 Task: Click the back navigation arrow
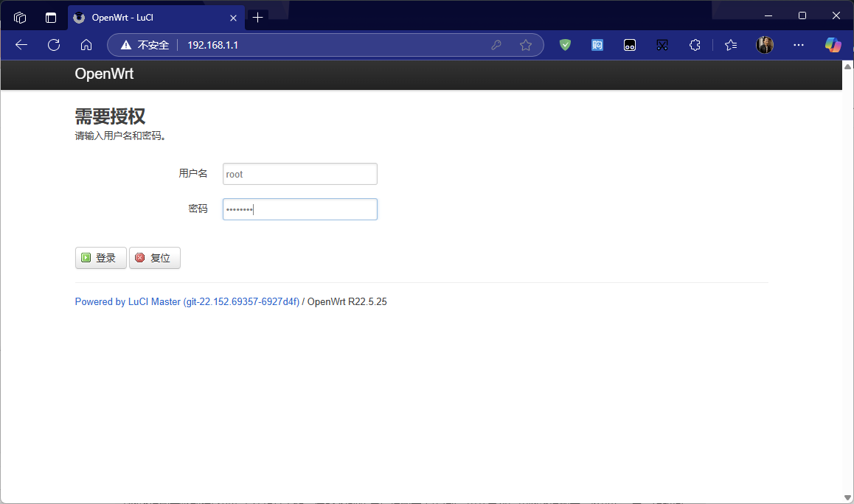click(x=21, y=45)
